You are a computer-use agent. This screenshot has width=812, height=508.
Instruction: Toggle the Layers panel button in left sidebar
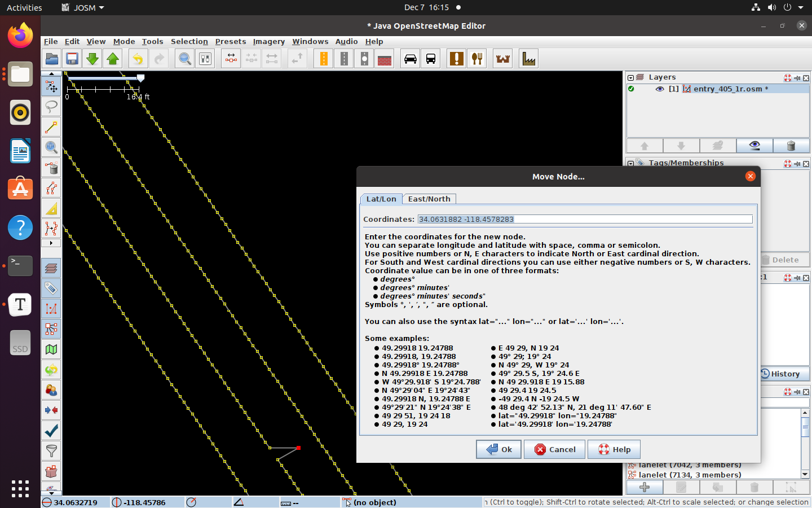click(x=51, y=268)
